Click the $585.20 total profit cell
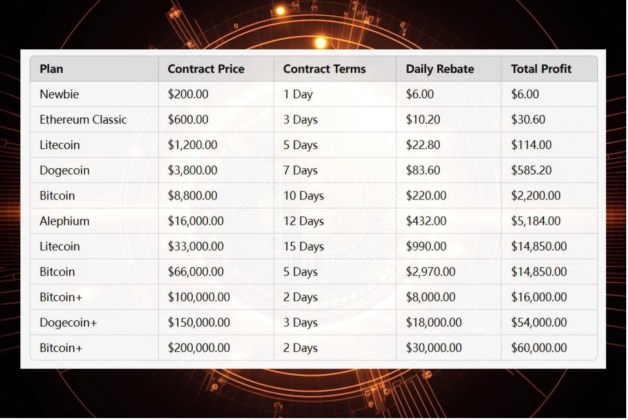This screenshot has width=628, height=420. (x=533, y=170)
